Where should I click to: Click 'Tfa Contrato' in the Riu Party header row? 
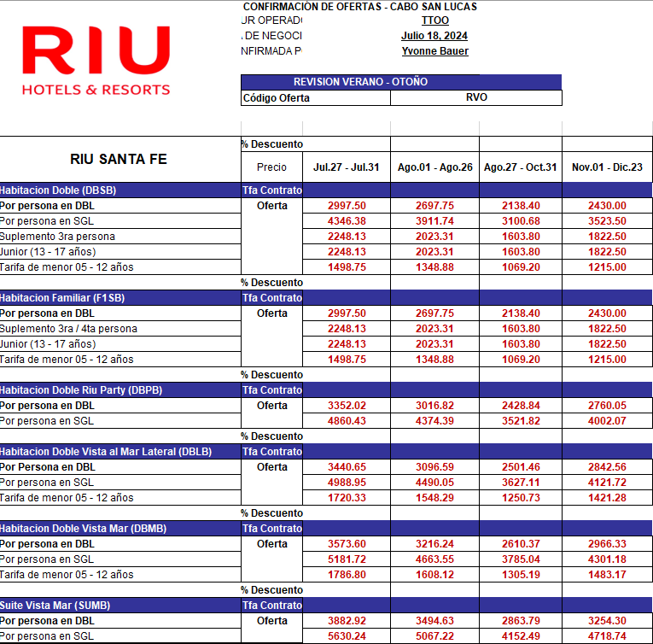pyautogui.click(x=272, y=390)
